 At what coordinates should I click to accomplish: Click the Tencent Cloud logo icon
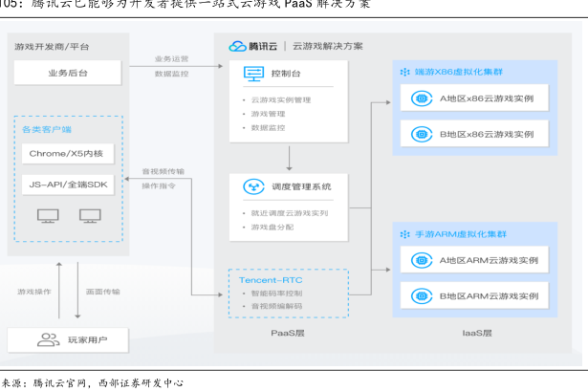(x=237, y=46)
